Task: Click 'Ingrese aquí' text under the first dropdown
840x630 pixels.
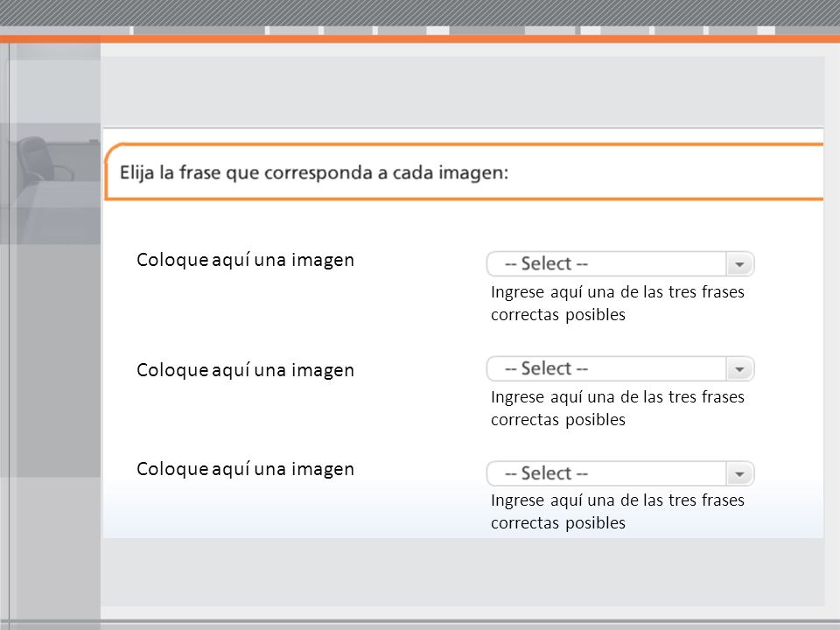Action: [x=536, y=292]
